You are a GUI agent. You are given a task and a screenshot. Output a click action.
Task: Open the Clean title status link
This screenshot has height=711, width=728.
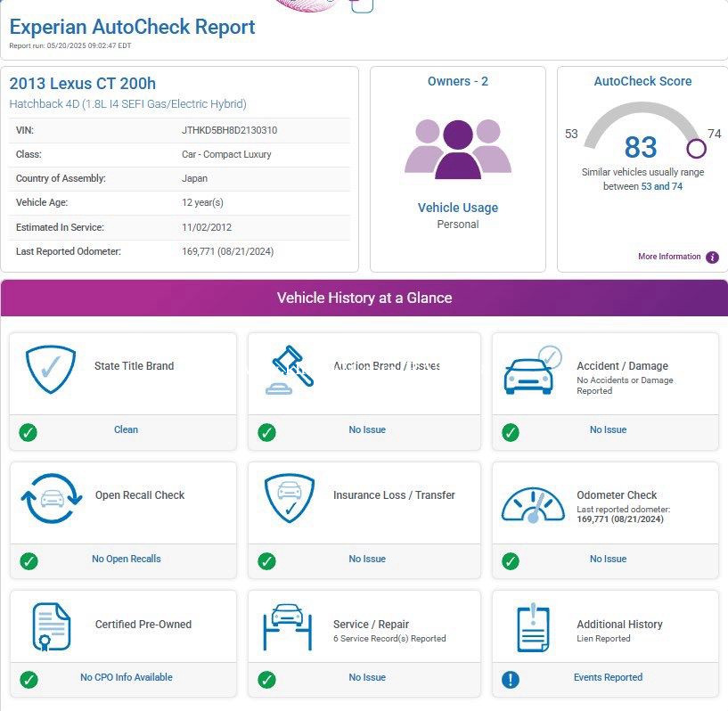tap(126, 429)
